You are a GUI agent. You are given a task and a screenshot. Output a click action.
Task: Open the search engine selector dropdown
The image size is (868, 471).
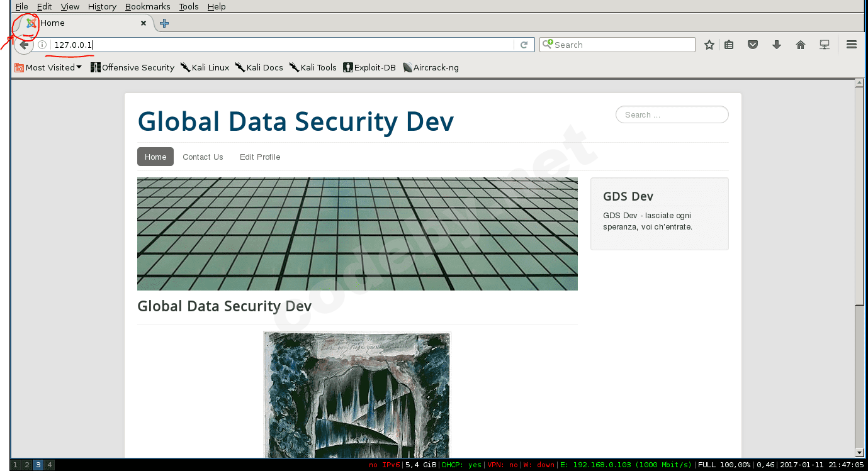(x=548, y=45)
